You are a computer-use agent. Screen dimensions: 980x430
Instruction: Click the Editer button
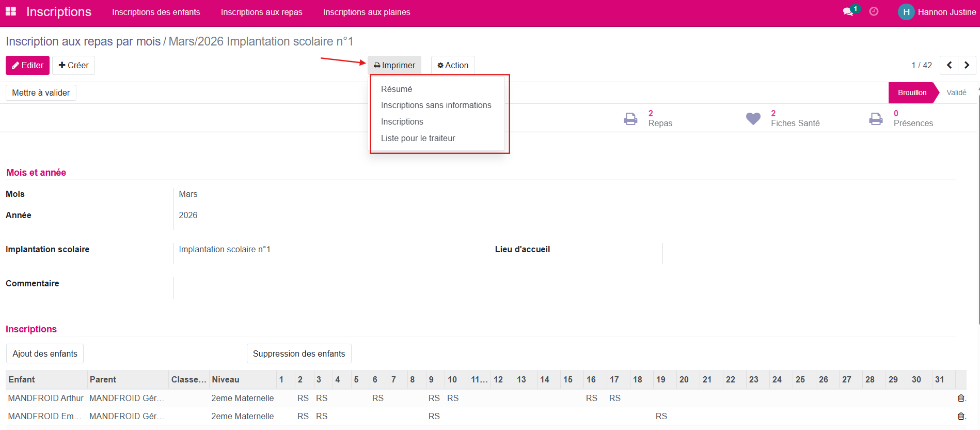pyautogui.click(x=28, y=65)
